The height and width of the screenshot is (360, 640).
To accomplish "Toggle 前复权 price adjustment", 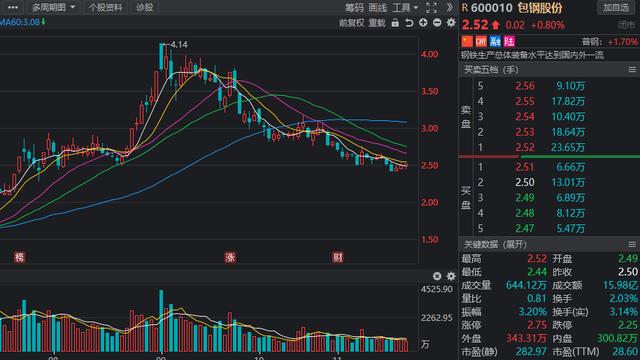I will [351, 23].
